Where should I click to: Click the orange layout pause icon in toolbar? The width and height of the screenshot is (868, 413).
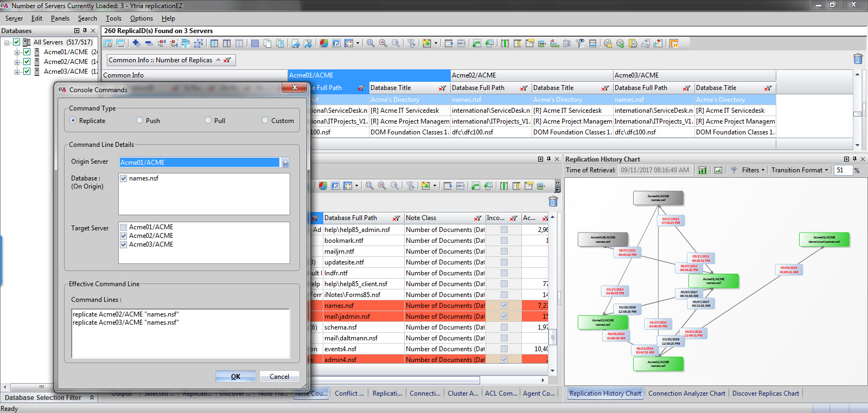coord(674,43)
